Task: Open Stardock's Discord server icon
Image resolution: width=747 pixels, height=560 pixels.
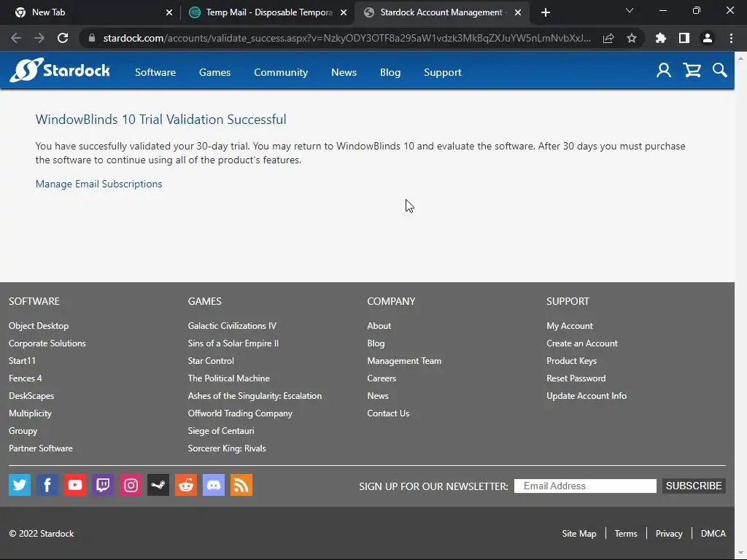Action: (214, 485)
